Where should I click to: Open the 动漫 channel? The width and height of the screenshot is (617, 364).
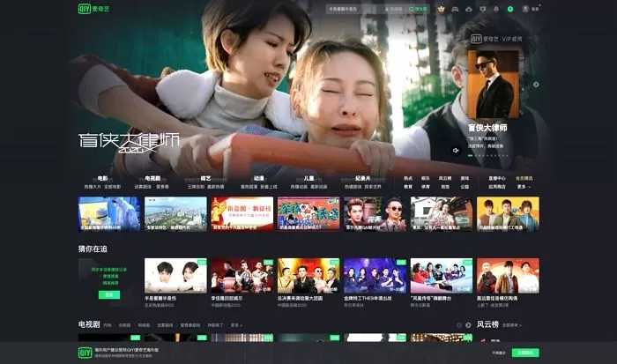pos(258,178)
